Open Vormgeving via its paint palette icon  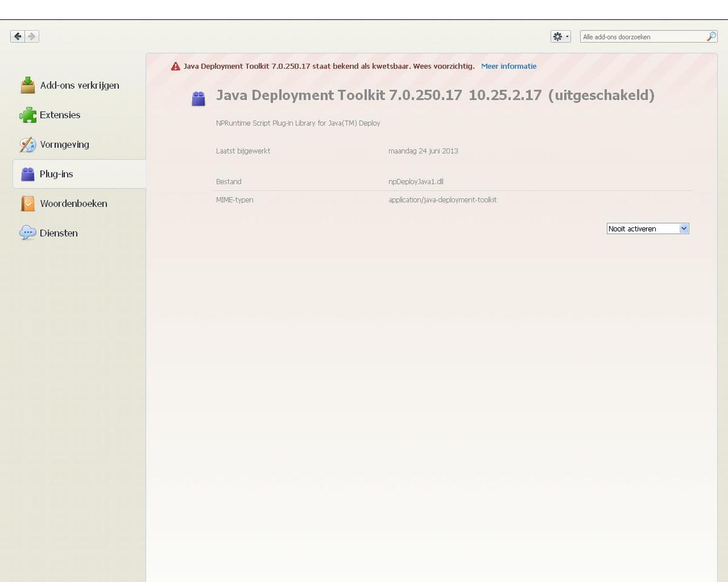27,144
